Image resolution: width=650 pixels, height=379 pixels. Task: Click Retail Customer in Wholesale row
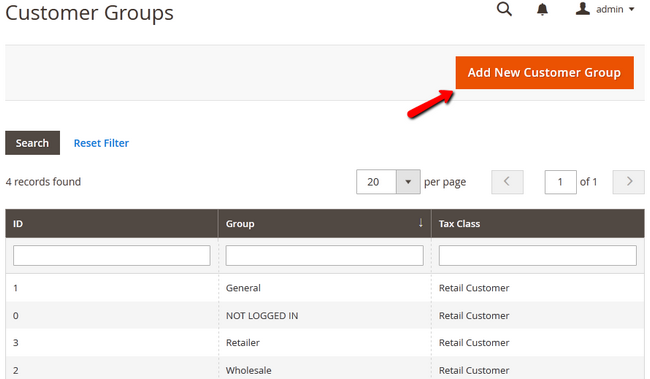(474, 370)
